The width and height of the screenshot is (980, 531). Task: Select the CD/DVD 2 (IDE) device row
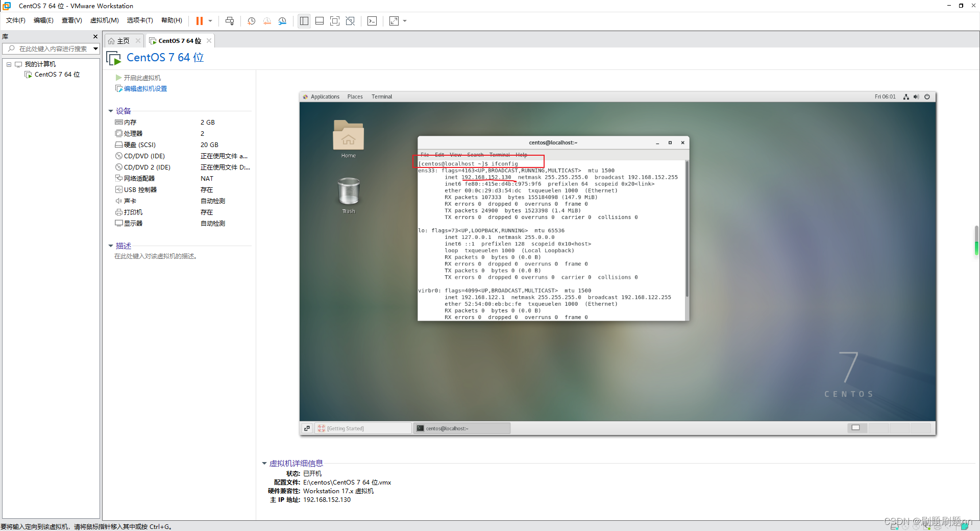point(182,167)
